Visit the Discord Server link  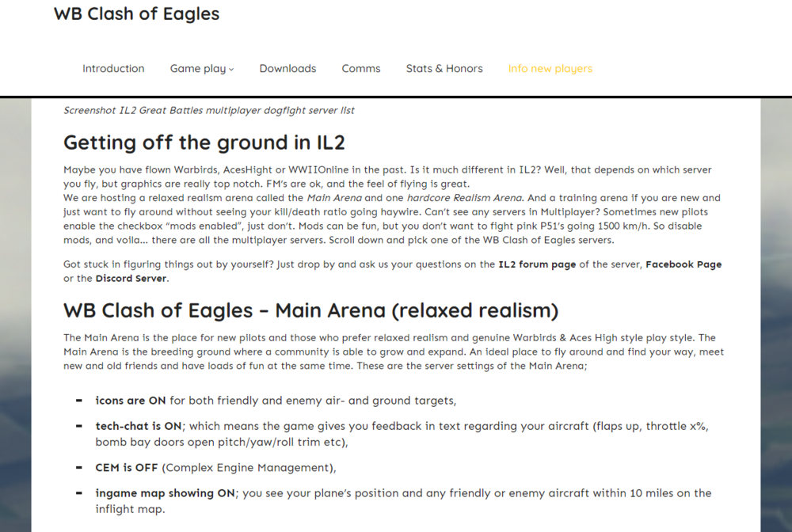pyautogui.click(x=131, y=279)
